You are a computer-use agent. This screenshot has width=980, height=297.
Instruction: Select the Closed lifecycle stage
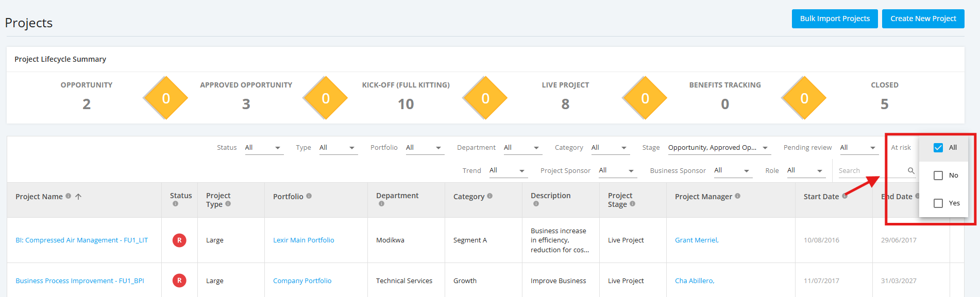pos(885,96)
